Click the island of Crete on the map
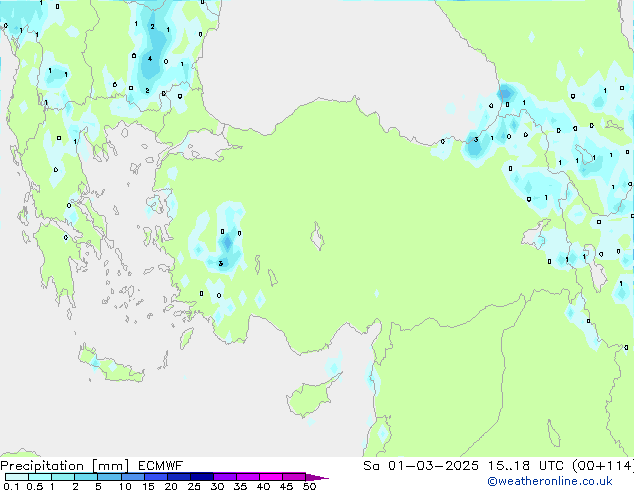634x490 pixels. coord(111,366)
